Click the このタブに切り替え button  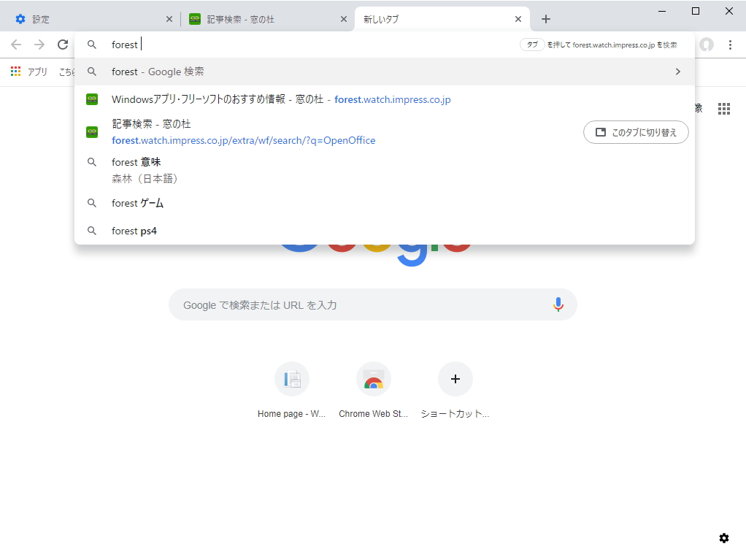pyautogui.click(x=635, y=132)
